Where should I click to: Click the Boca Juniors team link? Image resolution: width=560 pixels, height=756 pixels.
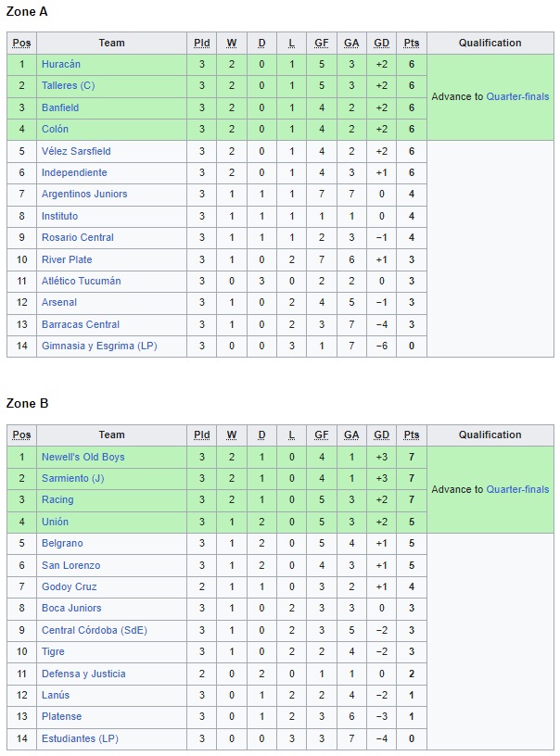coord(71,608)
